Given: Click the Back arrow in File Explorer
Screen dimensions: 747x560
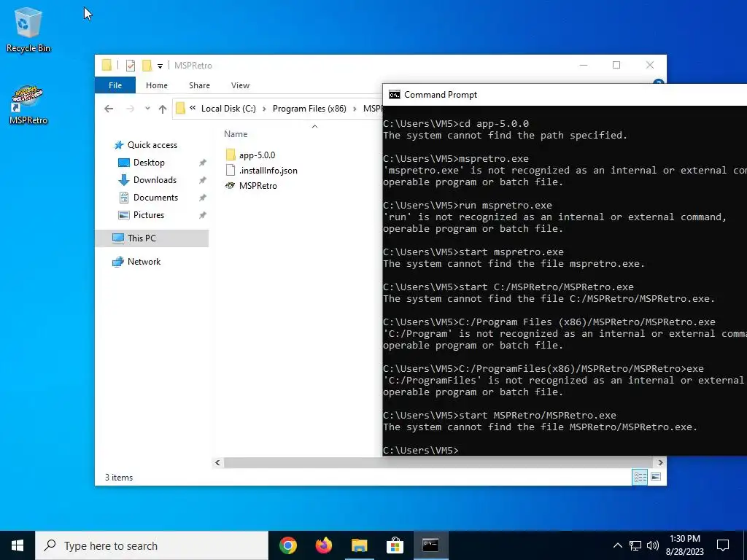Looking at the screenshot, I should click(x=109, y=109).
